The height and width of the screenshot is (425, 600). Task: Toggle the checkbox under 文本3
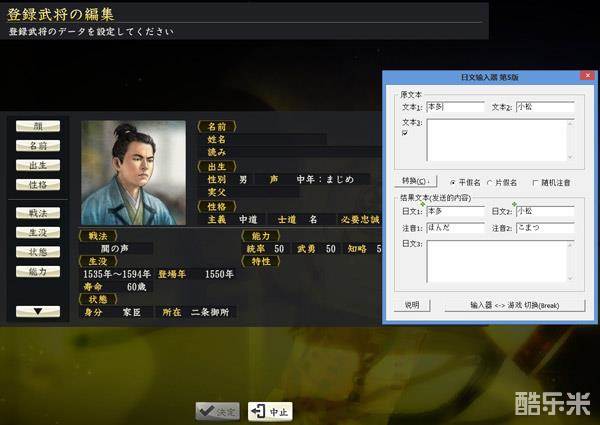[x=405, y=132]
